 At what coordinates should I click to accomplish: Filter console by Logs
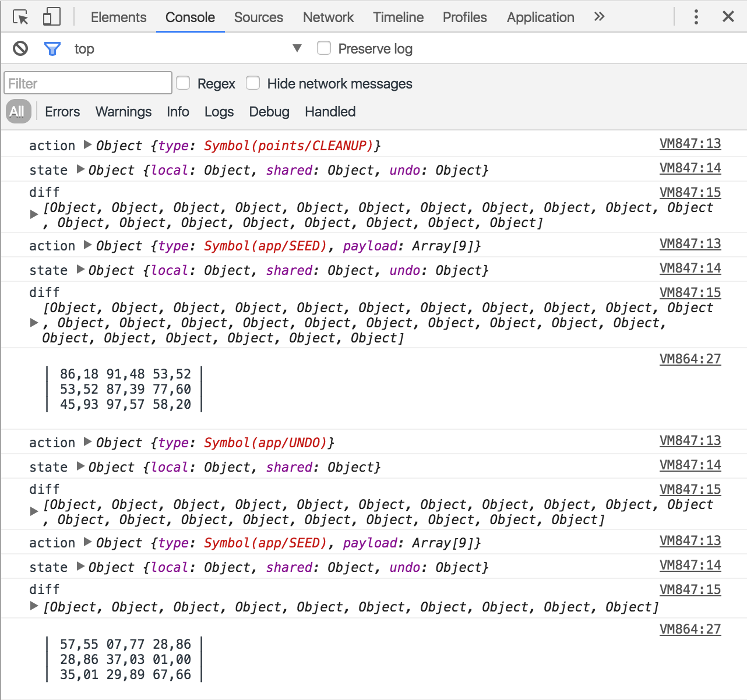(219, 111)
